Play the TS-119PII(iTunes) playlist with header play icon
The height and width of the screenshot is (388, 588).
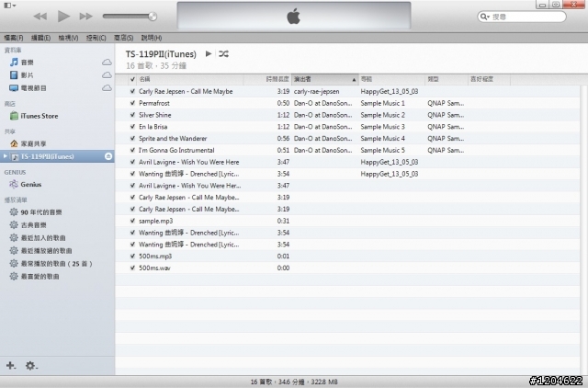(x=209, y=53)
